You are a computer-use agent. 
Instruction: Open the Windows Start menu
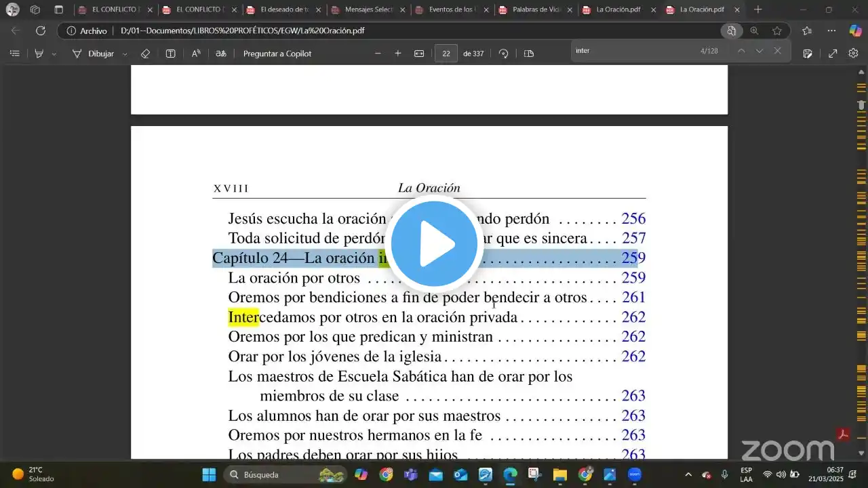click(209, 474)
